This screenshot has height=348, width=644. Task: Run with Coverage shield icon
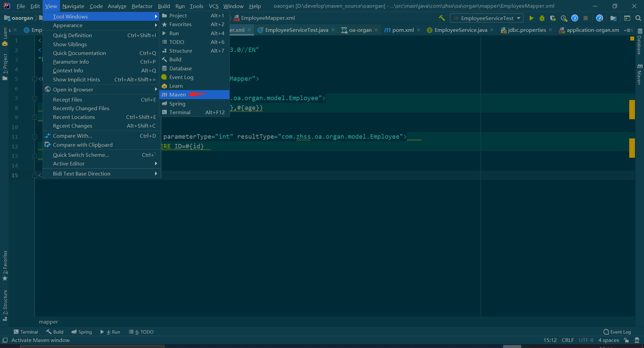click(553, 18)
